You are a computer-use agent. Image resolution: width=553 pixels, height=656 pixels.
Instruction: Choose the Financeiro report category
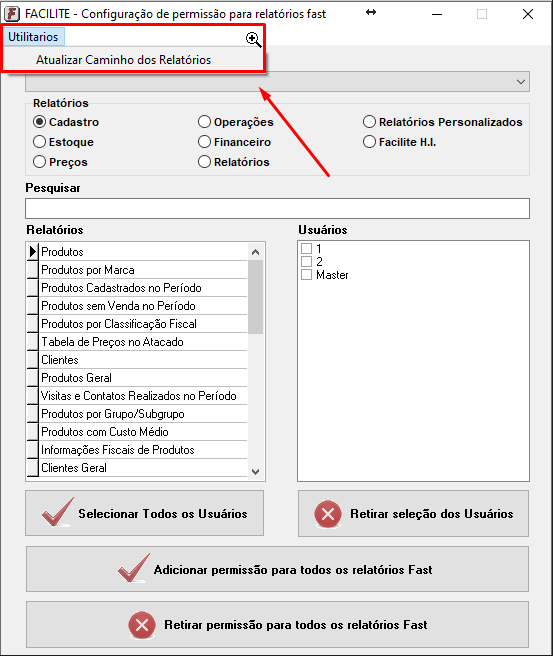pos(234,142)
